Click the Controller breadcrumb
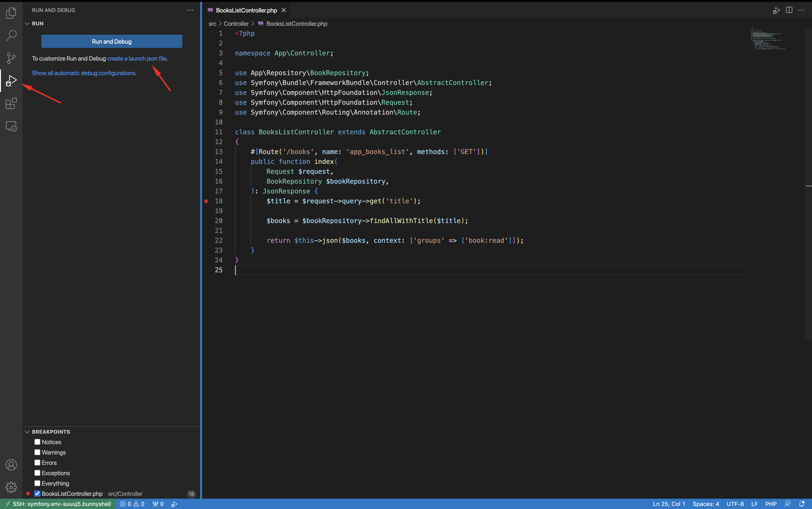The image size is (812, 509). pyautogui.click(x=236, y=24)
